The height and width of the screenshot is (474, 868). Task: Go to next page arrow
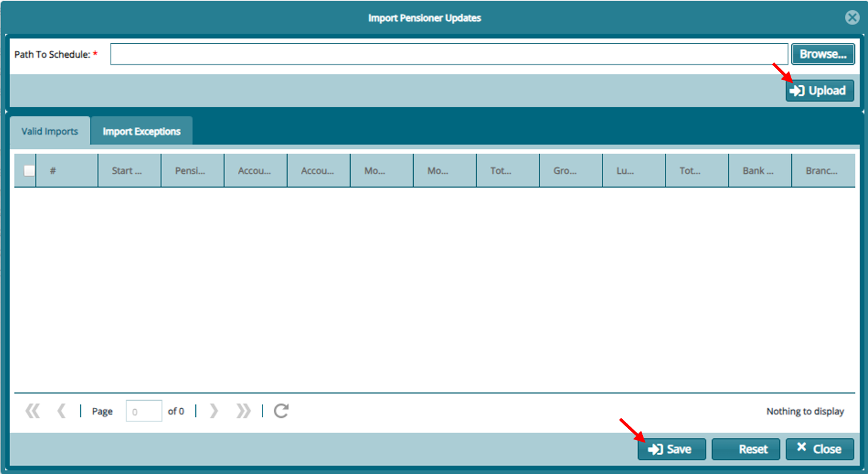click(x=214, y=411)
